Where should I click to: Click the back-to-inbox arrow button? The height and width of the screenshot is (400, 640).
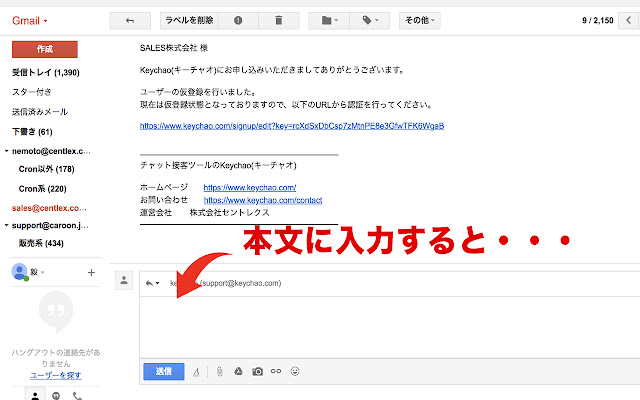pyautogui.click(x=130, y=20)
